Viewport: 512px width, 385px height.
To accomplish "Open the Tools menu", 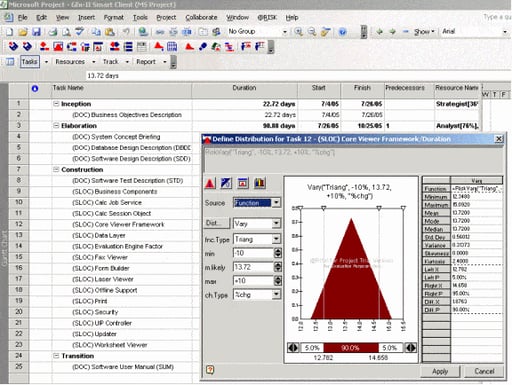I will point(140,18).
